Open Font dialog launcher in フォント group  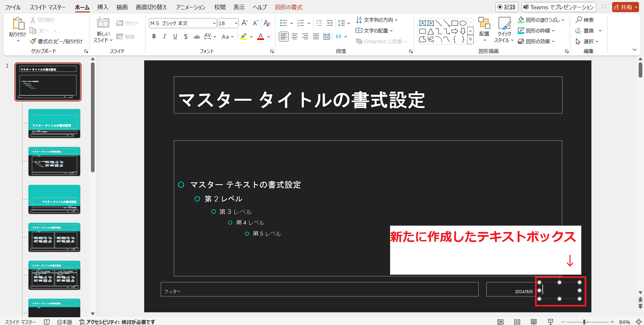coord(272,51)
